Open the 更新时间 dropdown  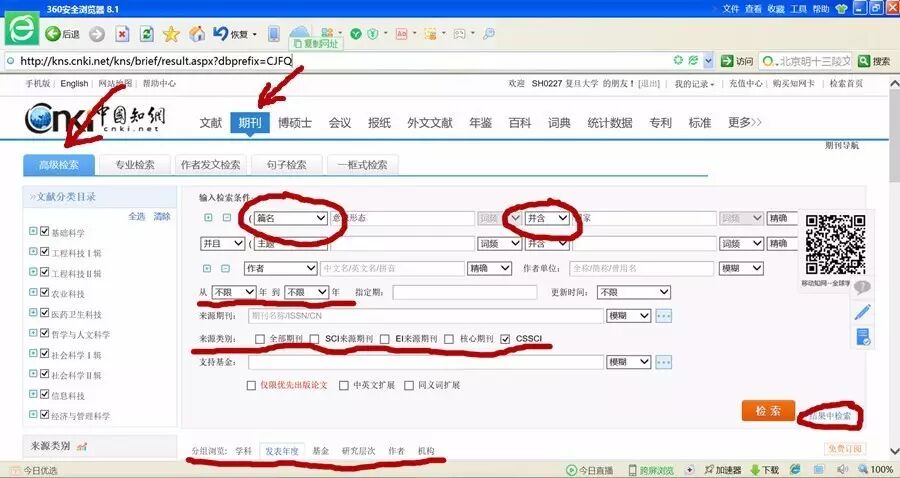634,292
